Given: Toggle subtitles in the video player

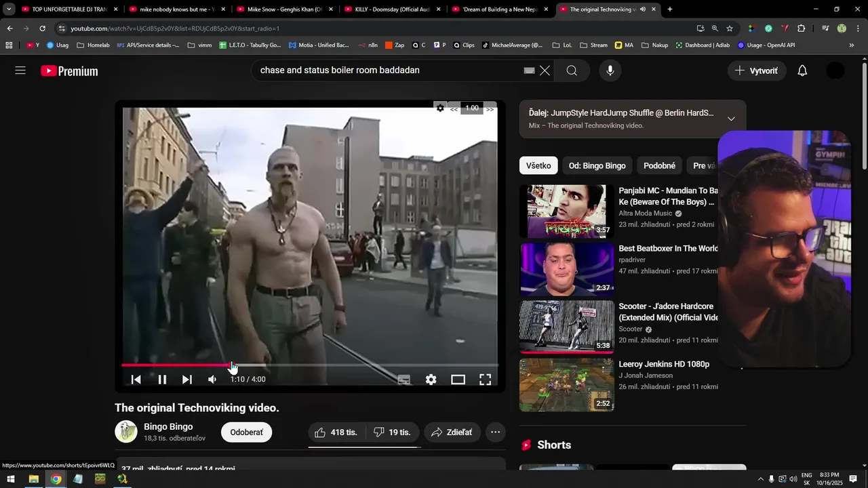Looking at the screenshot, I should pos(403,380).
